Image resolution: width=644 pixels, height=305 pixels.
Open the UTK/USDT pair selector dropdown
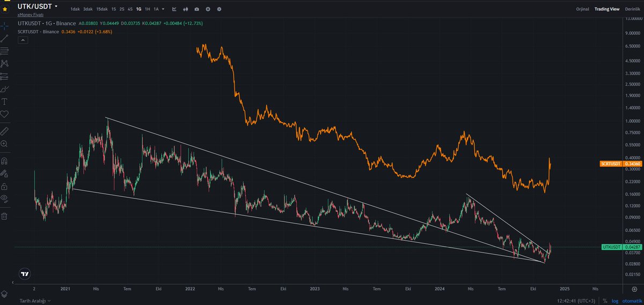(38, 7)
